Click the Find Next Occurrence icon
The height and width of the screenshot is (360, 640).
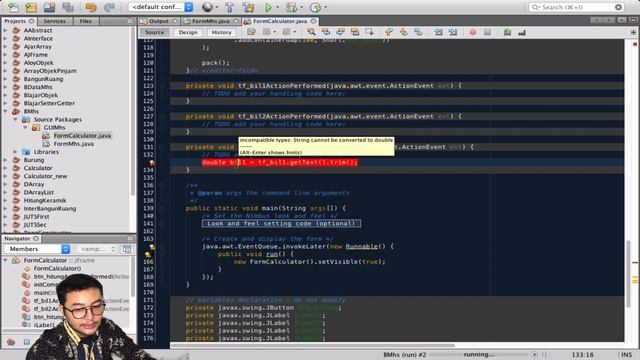pos(340,32)
